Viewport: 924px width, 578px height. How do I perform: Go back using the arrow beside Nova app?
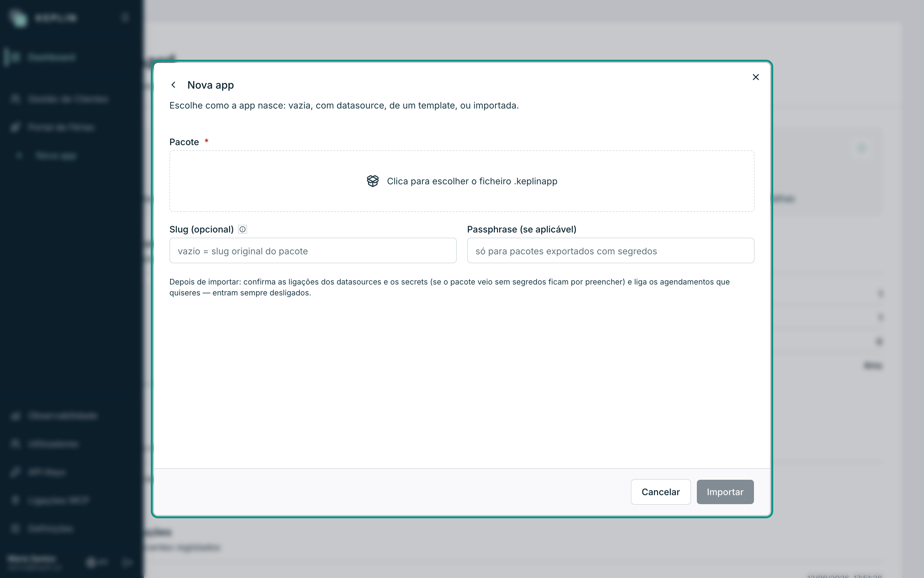(173, 85)
